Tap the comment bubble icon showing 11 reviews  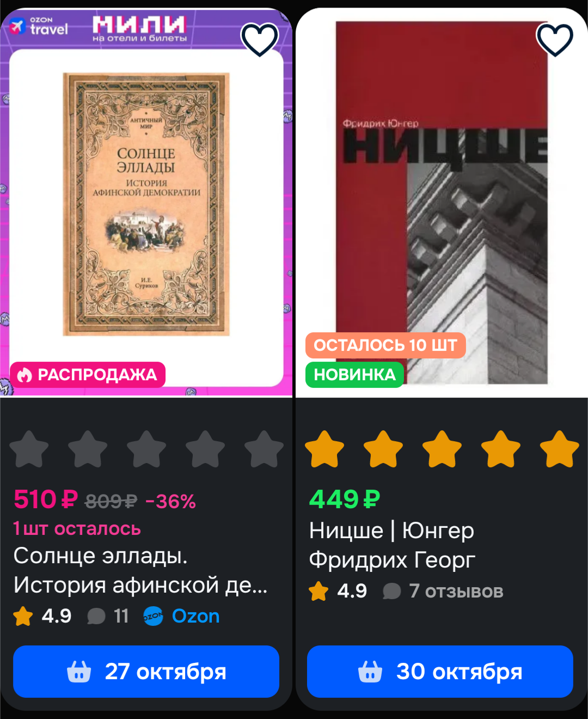coord(96,616)
